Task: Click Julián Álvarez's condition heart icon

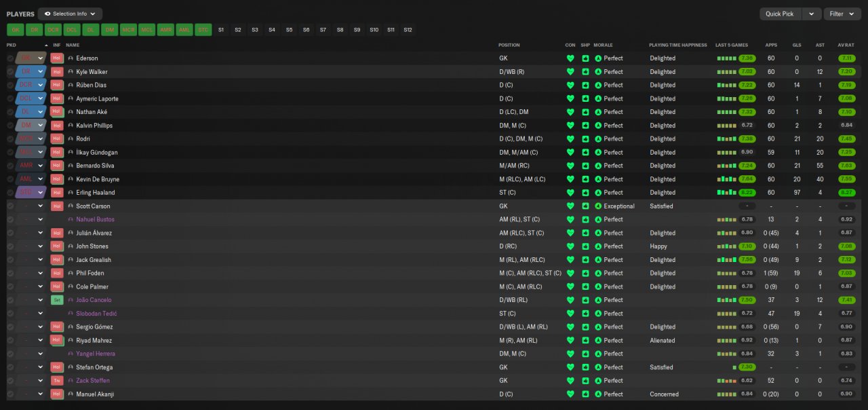Action: click(570, 233)
